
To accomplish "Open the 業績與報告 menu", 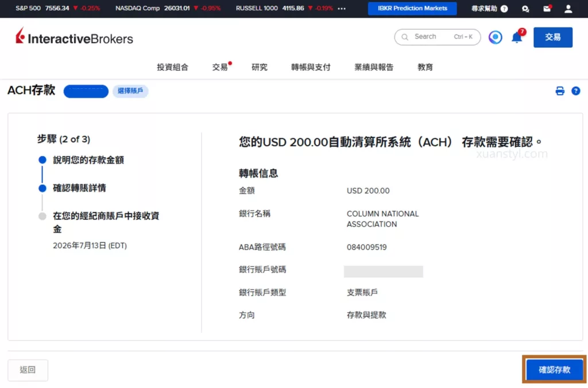I will [x=374, y=67].
